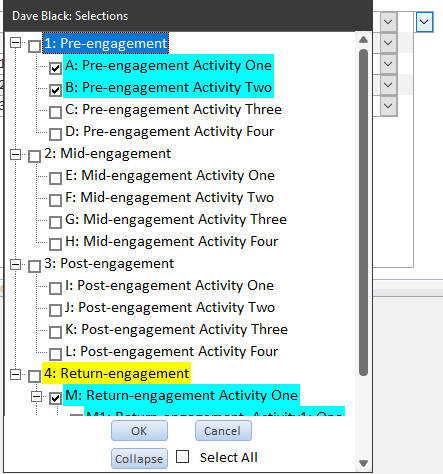443x474 pixels.
Task: Click the Collapse button
Action: 139,459
